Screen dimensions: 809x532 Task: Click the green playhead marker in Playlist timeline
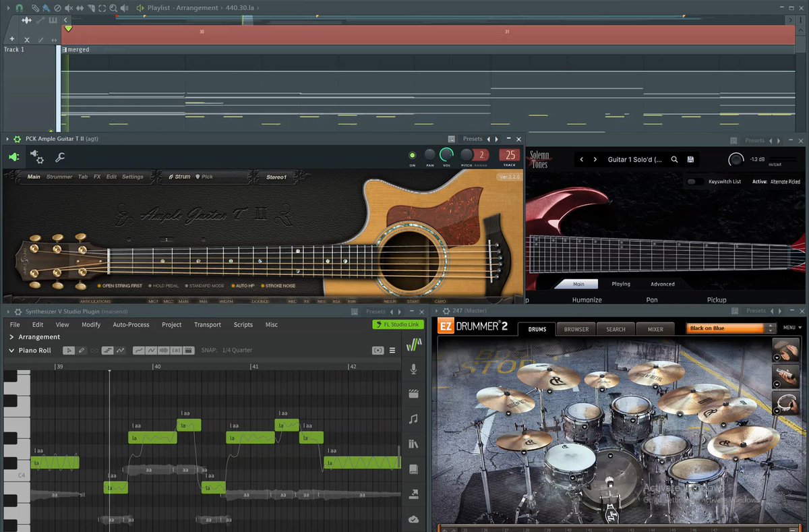[68, 28]
